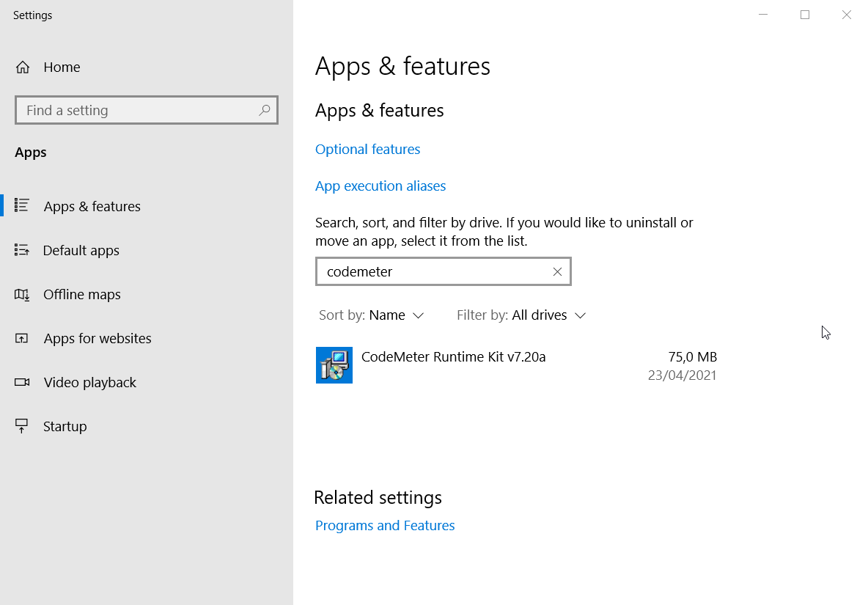This screenshot has width=868, height=605.
Task: Minimize the Settings window
Action: [x=763, y=15]
